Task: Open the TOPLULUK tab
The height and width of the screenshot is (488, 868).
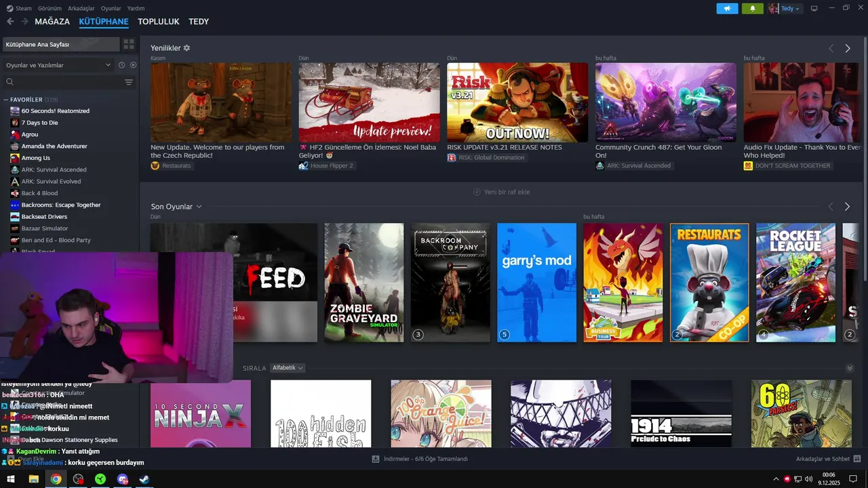Action: tap(159, 22)
